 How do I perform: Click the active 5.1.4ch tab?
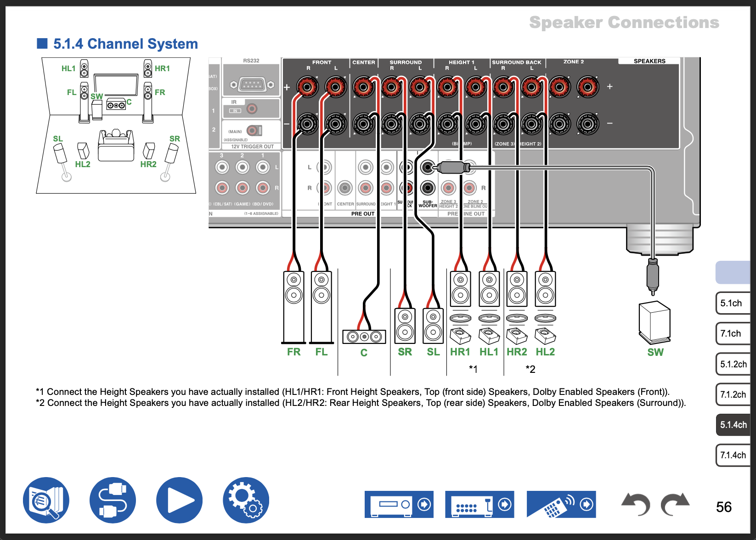pyautogui.click(x=733, y=425)
